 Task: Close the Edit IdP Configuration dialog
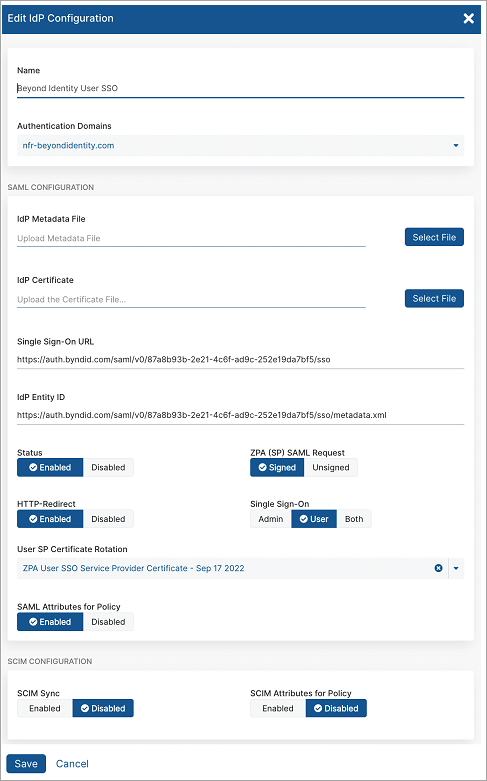click(469, 18)
